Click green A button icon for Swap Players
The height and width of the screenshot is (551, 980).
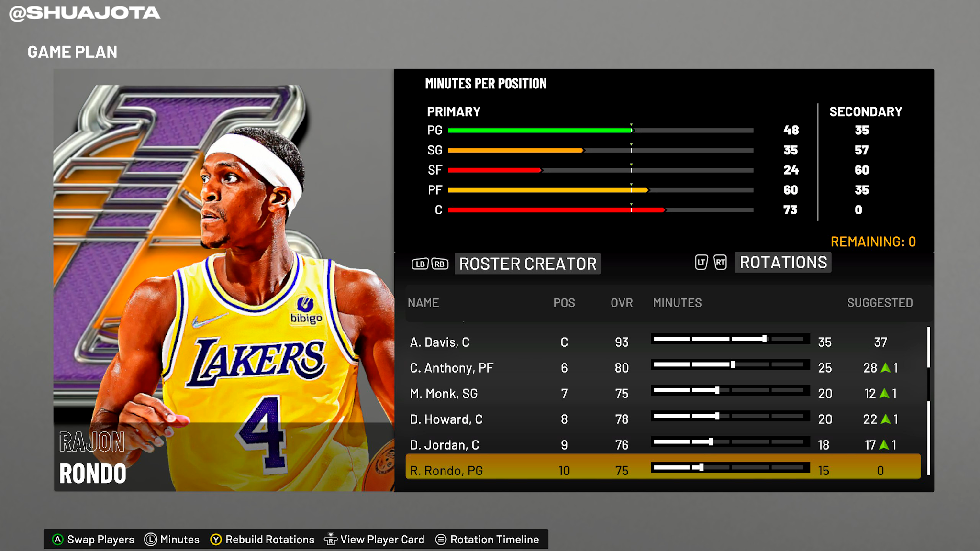click(x=58, y=540)
